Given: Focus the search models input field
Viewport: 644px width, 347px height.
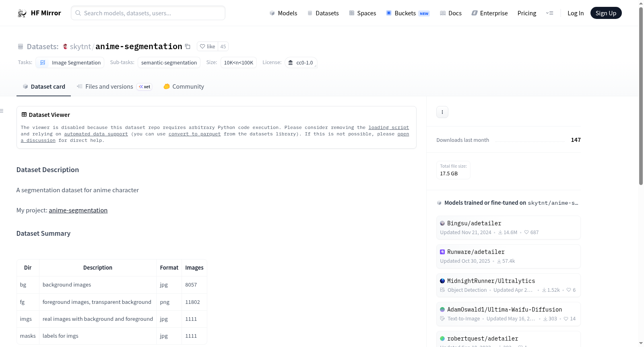Looking at the screenshot, I should coord(148,13).
